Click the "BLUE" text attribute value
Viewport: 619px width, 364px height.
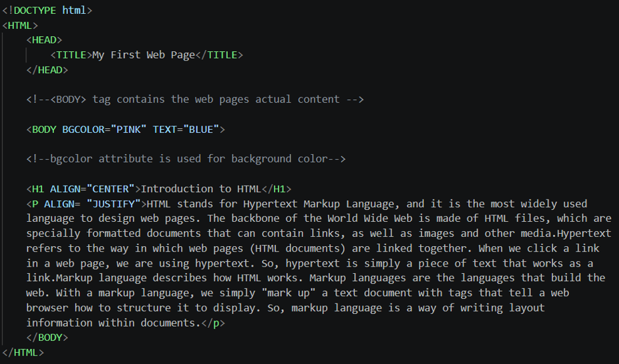(201, 130)
